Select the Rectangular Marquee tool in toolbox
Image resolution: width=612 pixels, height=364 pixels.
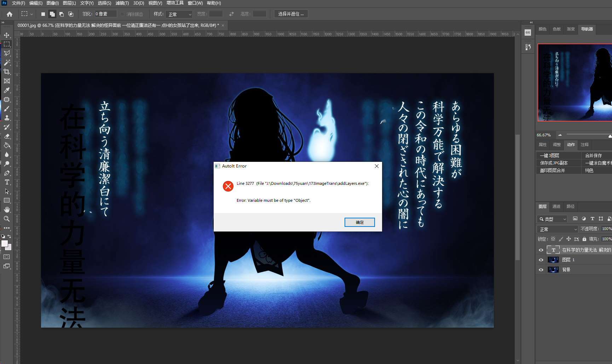[x=7, y=44]
